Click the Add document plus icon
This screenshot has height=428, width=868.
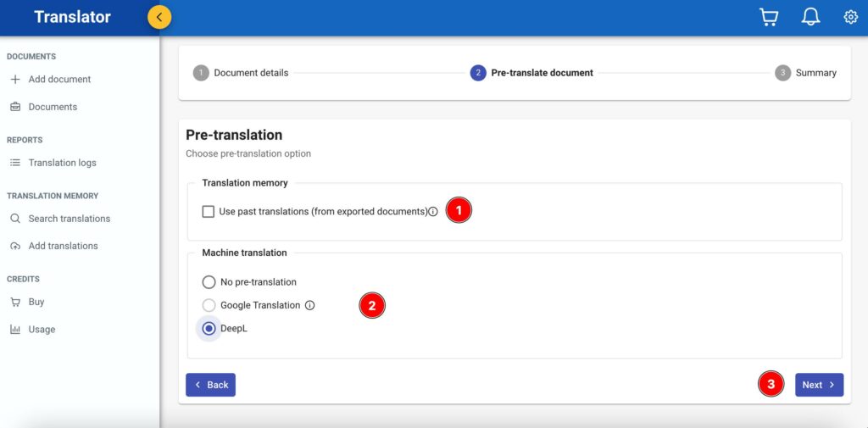tap(15, 80)
